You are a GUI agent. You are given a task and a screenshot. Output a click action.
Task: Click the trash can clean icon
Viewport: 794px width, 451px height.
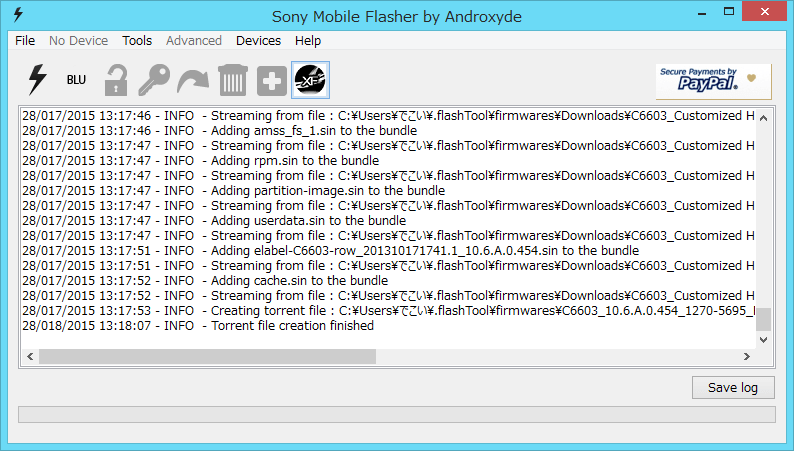pos(233,80)
